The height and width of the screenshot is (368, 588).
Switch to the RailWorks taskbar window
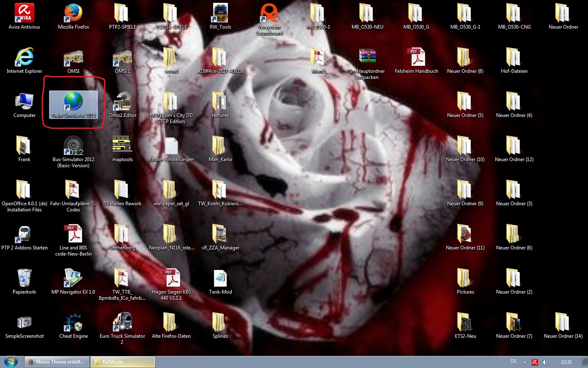click(123, 362)
